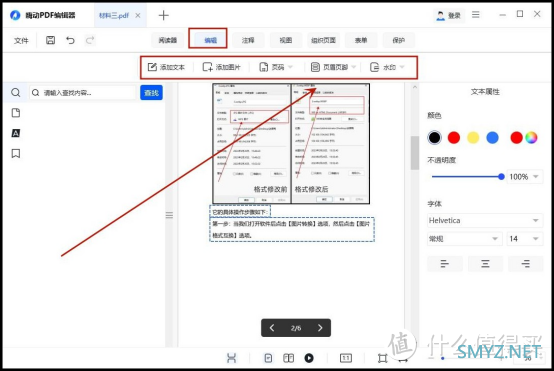Select the 材料三.pdf document tab
Viewport: 554px width, 371px height.
[x=114, y=16]
